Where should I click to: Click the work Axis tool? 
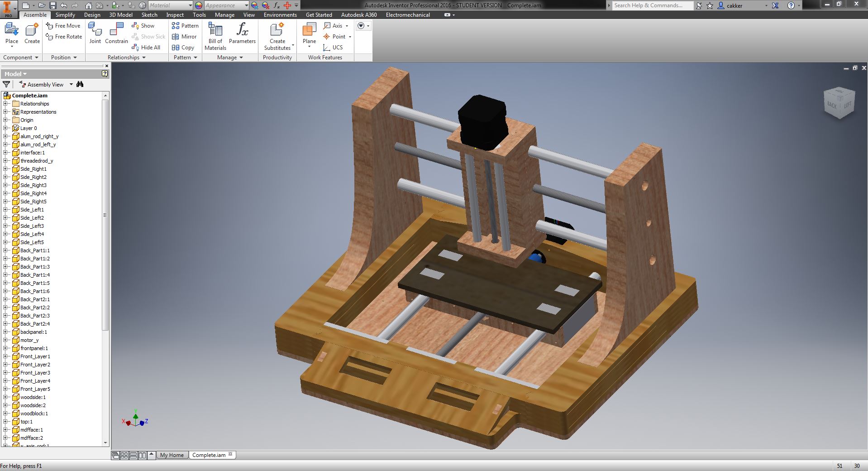click(x=335, y=26)
